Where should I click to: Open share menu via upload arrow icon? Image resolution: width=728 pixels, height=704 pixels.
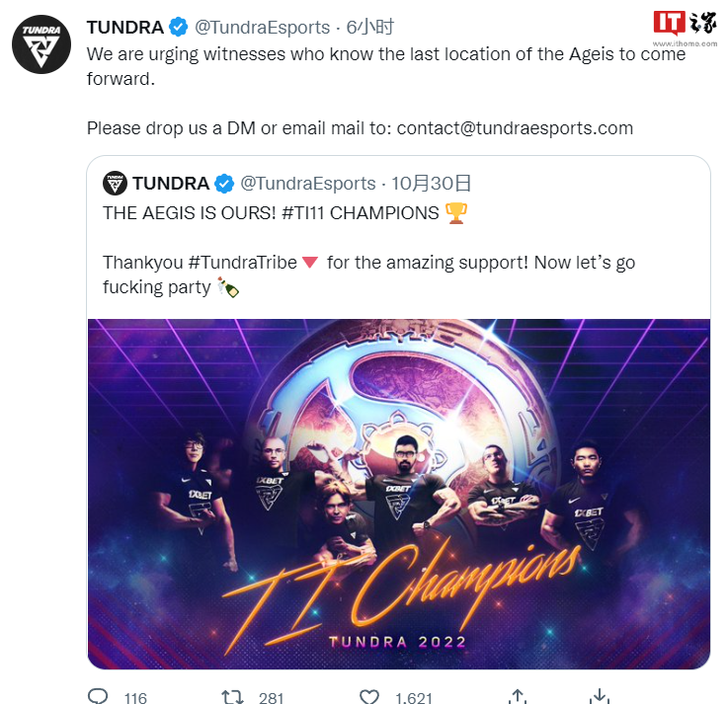pyautogui.click(x=518, y=696)
